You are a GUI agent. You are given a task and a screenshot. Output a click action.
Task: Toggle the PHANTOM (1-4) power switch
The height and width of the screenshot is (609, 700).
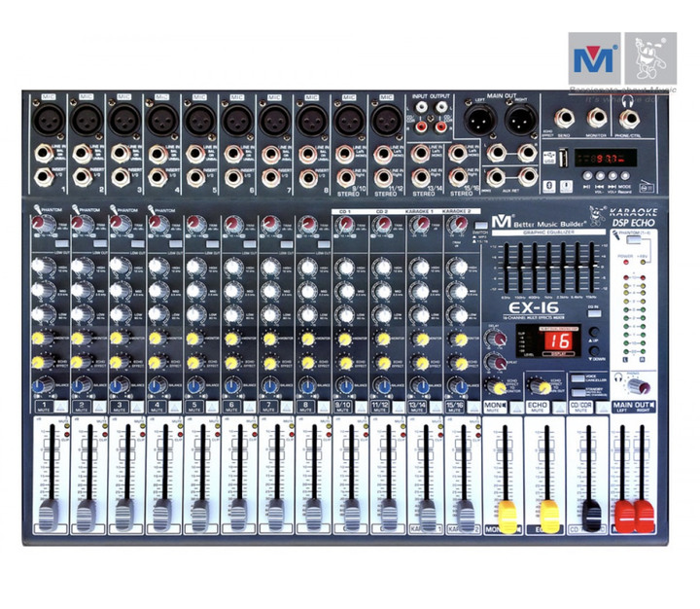tap(632, 240)
